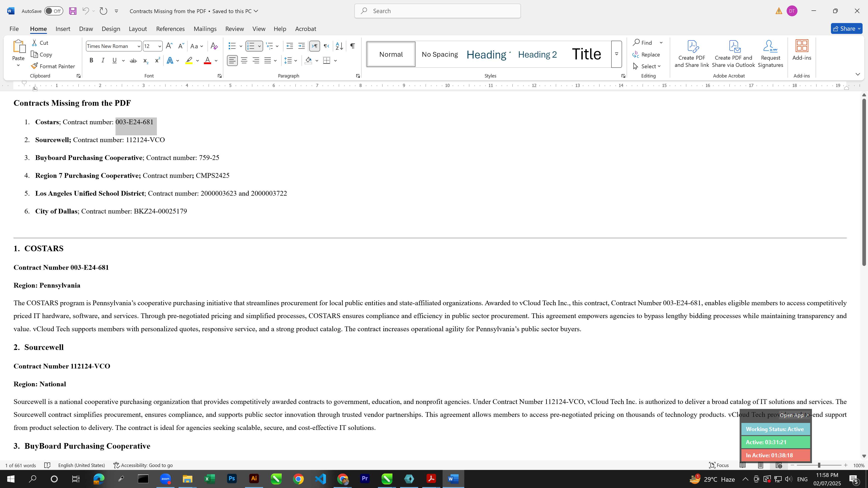Click Create PDF and Share link
This screenshot has height=488, width=868.
point(692,54)
